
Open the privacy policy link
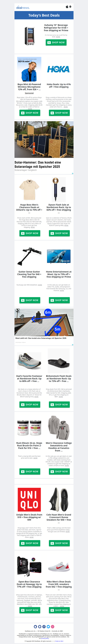click(45, 638)
